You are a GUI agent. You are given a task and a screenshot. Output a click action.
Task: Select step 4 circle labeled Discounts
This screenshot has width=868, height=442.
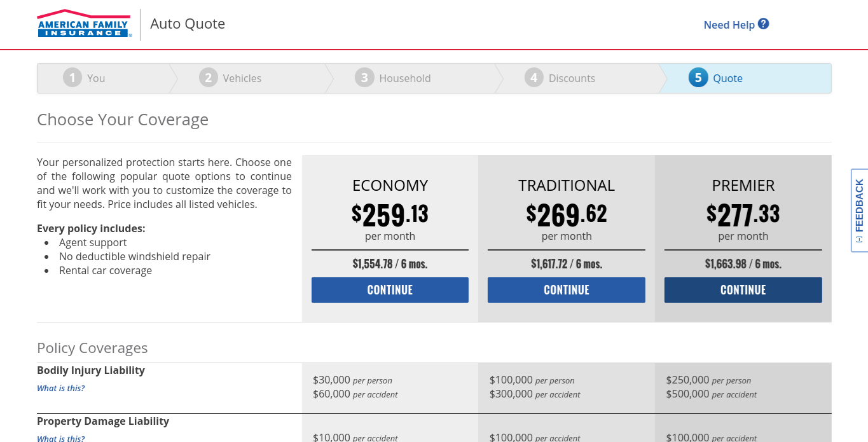(534, 77)
